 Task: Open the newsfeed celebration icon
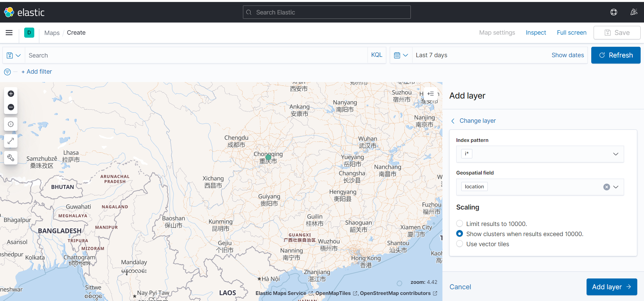634,12
